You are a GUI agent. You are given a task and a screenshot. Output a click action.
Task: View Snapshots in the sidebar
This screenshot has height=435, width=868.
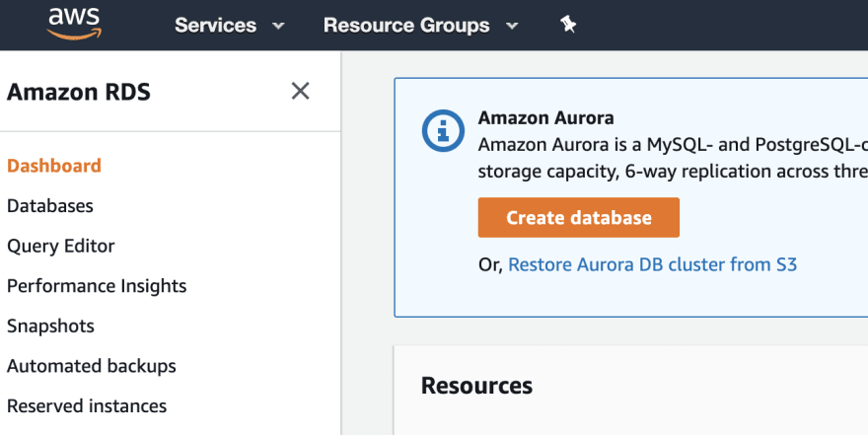click(x=50, y=326)
